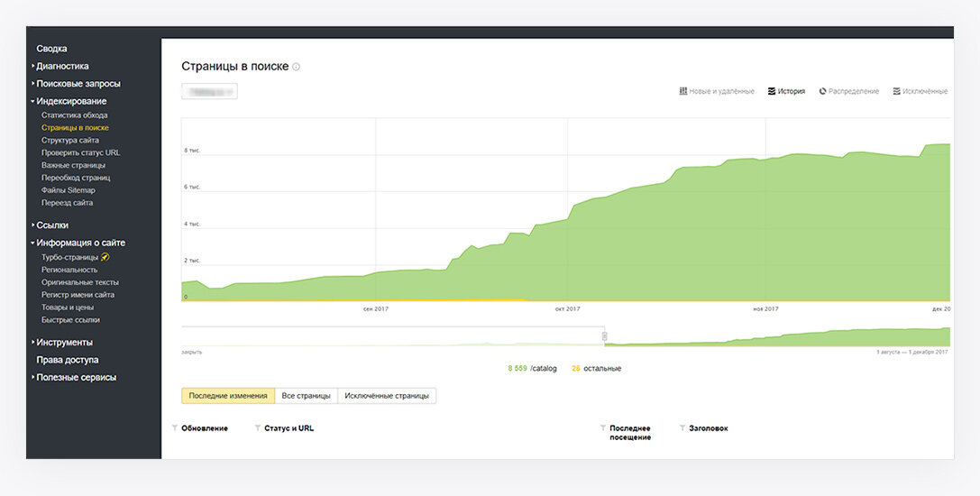Expand the Инструменты section

33,342
